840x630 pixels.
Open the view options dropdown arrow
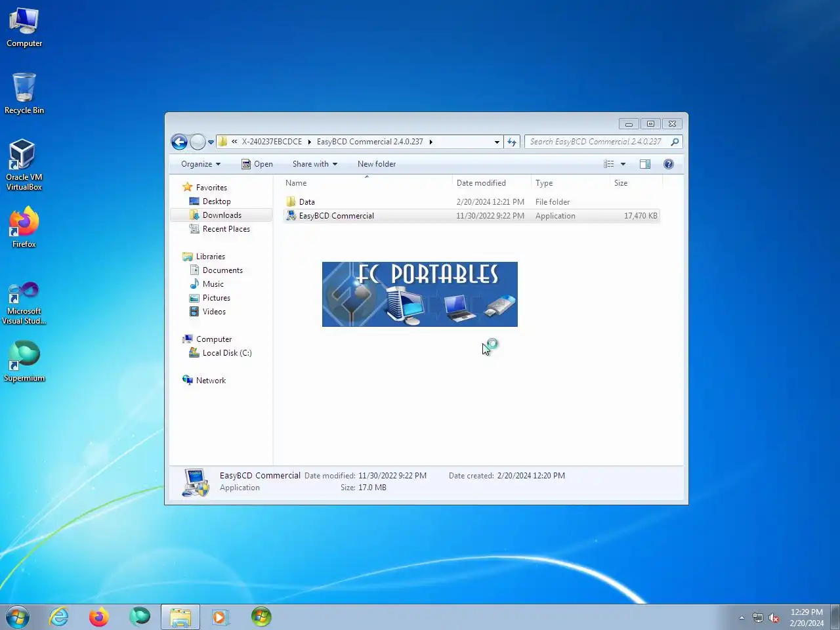623,164
